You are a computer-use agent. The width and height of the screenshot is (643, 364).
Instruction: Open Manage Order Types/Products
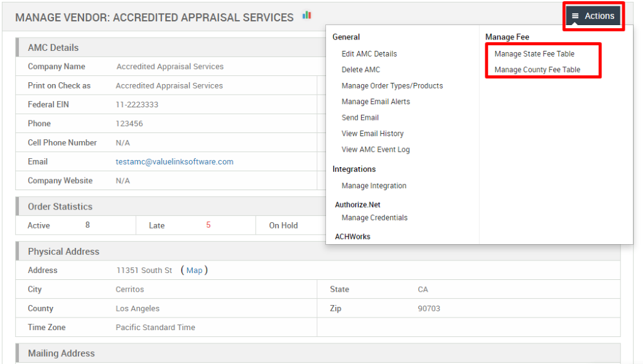tap(392, 86)
